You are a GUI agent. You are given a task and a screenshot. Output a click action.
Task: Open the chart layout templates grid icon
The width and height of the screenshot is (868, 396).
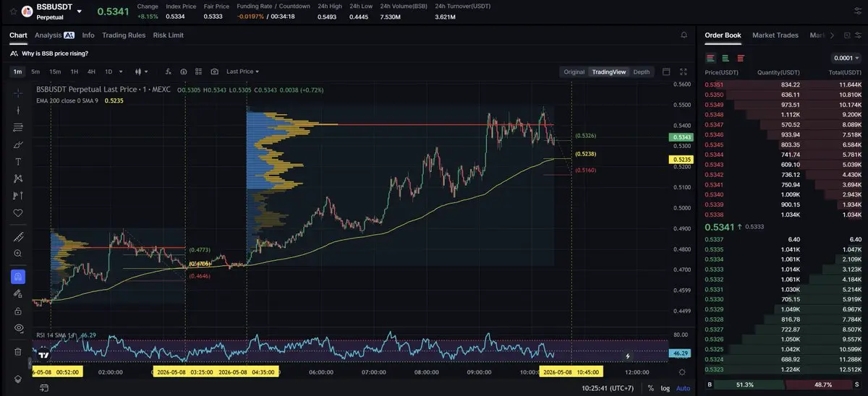point(199,72)
